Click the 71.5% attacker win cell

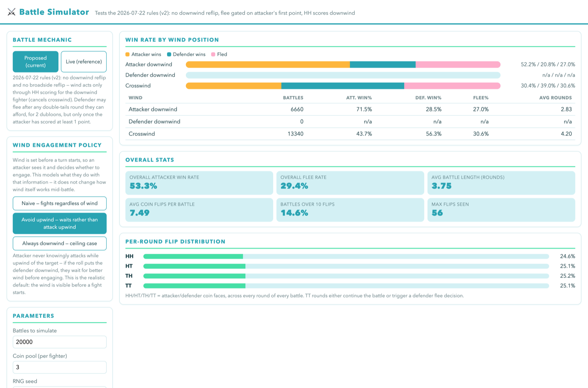(364, 109)
